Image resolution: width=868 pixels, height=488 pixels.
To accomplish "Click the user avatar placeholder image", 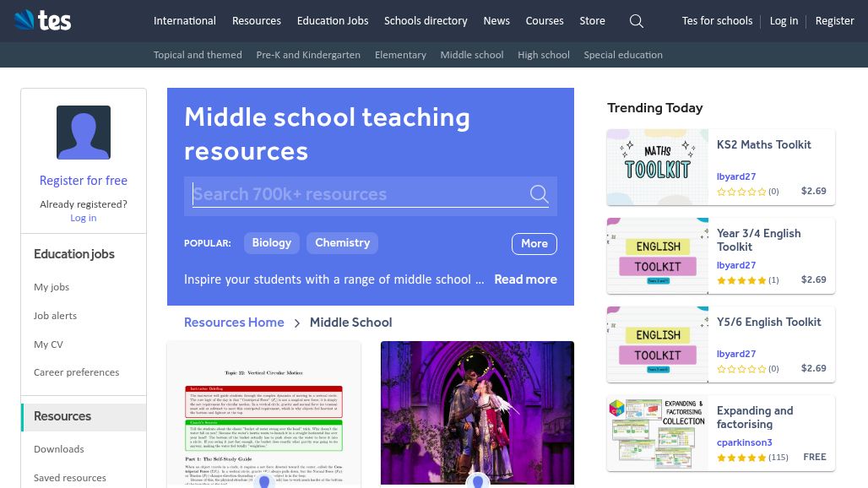I will (84, 133).
